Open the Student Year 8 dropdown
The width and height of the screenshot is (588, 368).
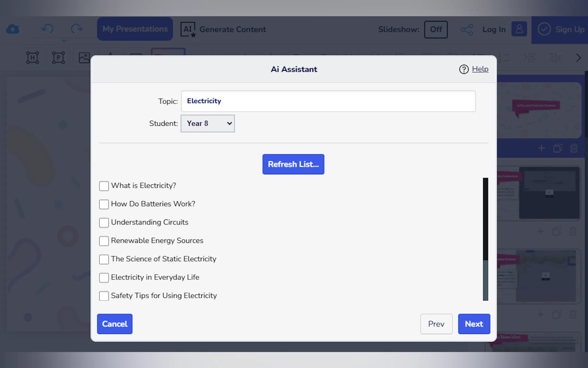208,124
